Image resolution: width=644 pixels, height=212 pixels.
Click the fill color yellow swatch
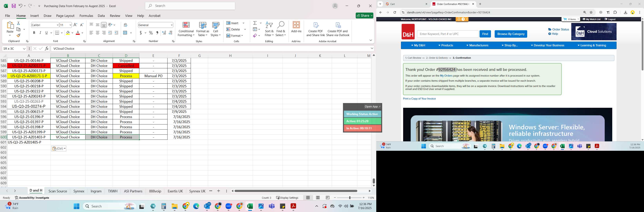68,33
